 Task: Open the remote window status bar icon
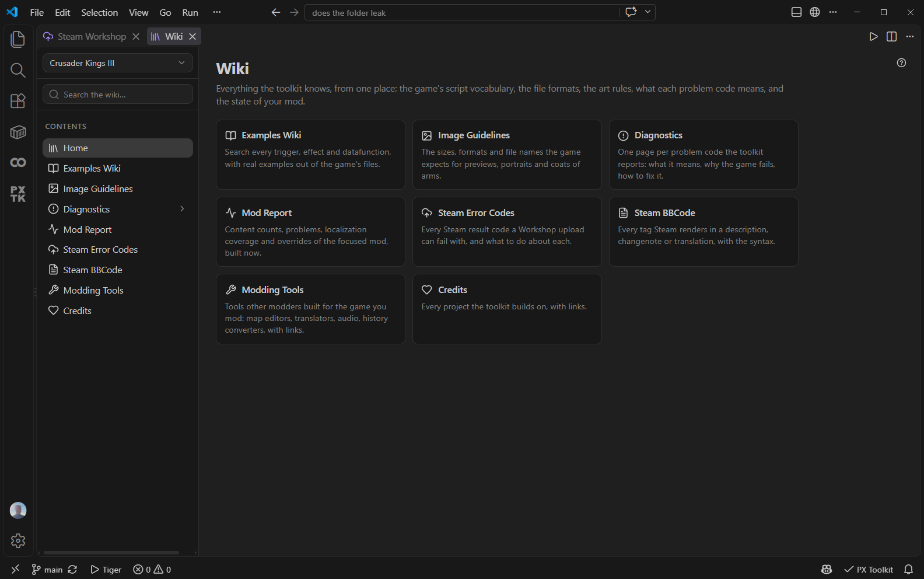(15, 569)
